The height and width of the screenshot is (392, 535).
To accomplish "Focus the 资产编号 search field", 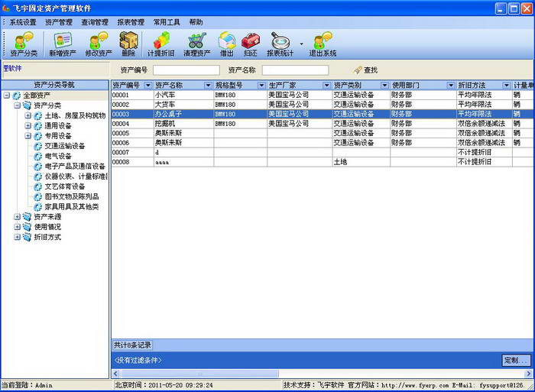I will [186, 70].
